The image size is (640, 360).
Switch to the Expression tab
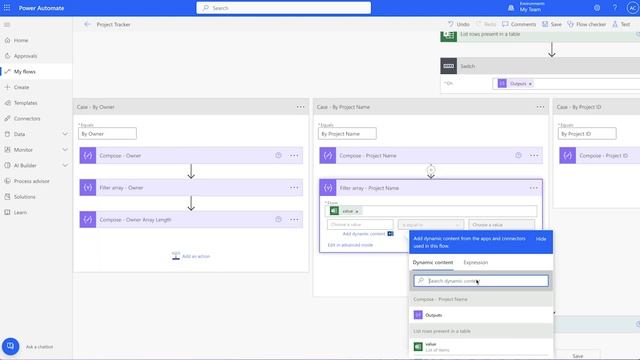(476, 262)
